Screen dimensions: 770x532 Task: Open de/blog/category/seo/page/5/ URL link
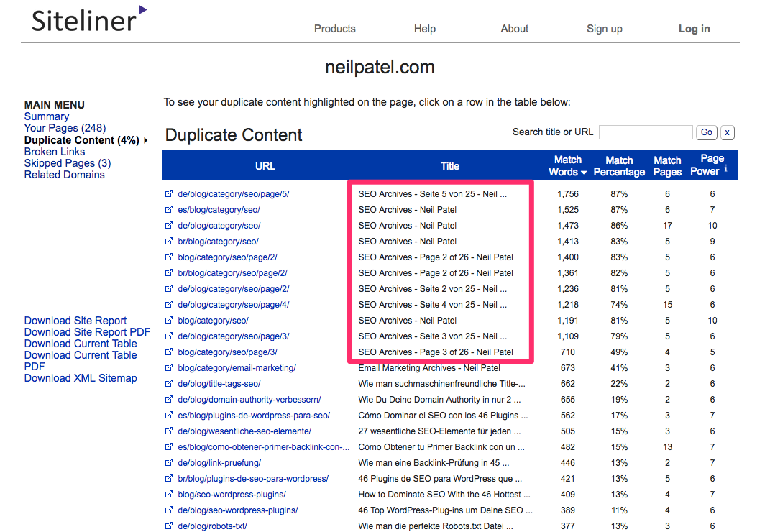(x=233, y=194)
